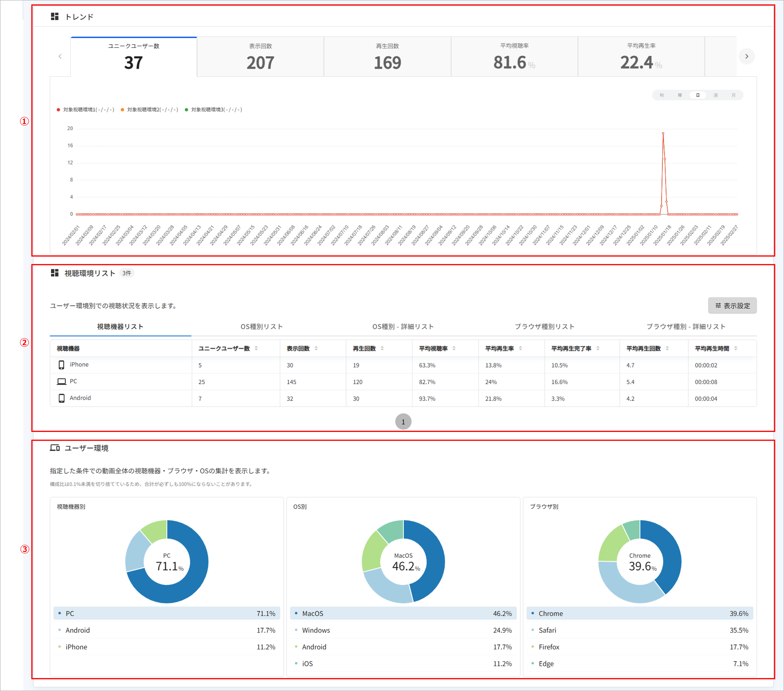The height and width of the screenshot is (691, 784).
Task: Sort by 再生回数 column arrows
Action: point(382,348)
